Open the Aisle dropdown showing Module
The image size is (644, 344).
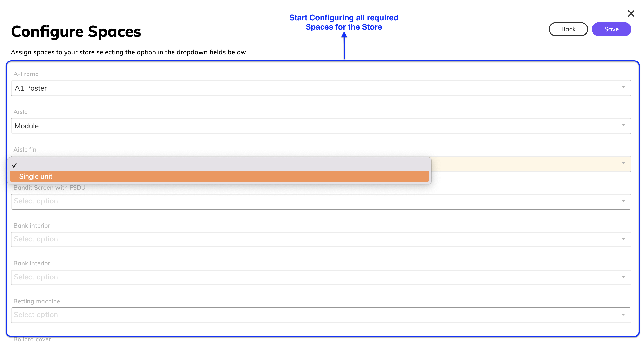321,126
